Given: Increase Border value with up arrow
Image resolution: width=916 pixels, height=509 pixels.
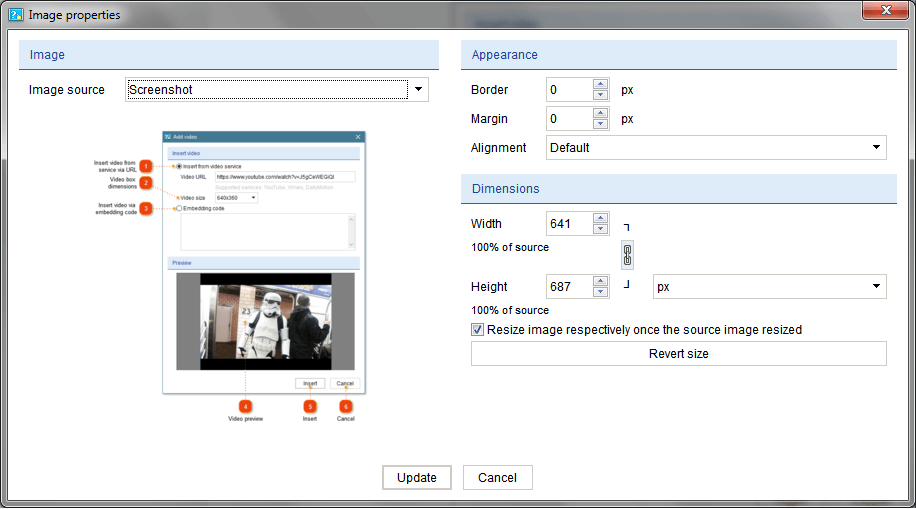Looking at the screenshot, I should (x=600, y=84).
